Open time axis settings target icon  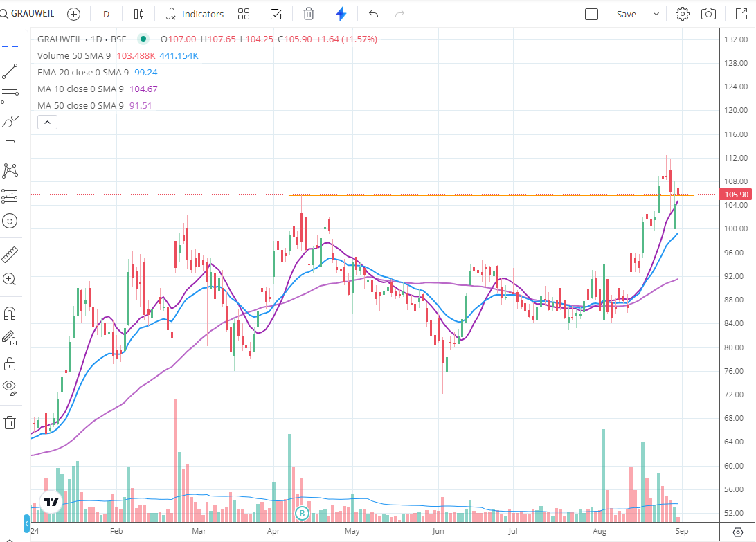click(738, 532)
